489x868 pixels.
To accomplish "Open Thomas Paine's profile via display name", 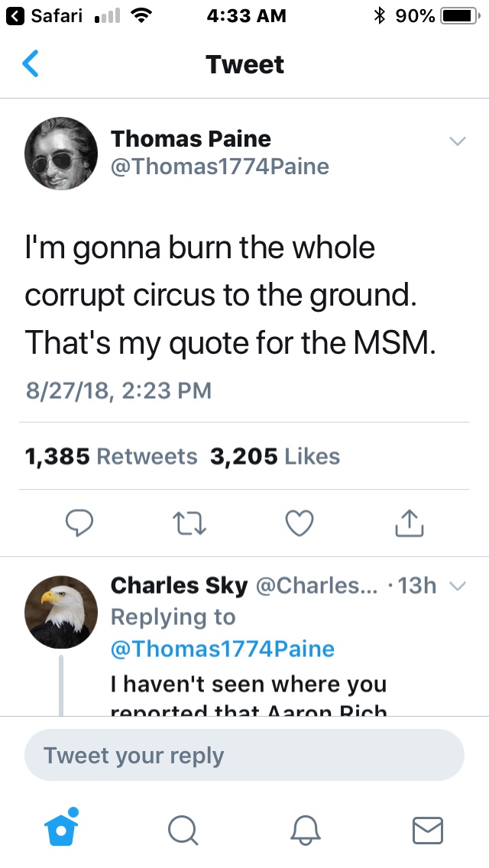I will [x=191, y=138].
